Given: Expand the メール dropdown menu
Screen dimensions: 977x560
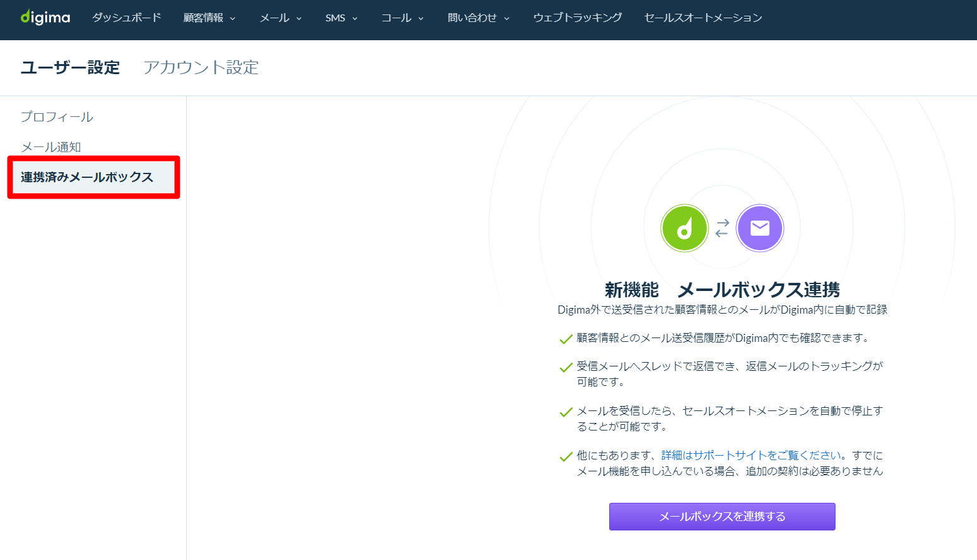Looking at the screenshot, I should [x=280, y=18].
